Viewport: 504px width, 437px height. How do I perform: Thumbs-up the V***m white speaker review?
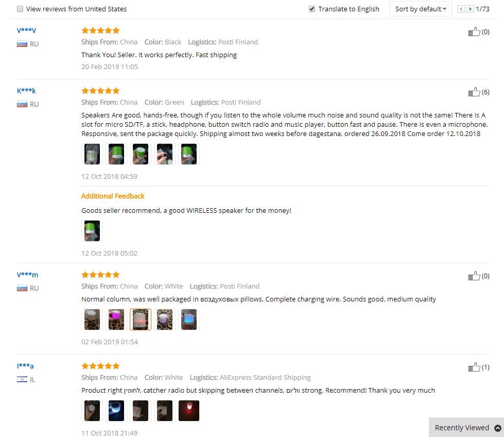pos(474,276)
